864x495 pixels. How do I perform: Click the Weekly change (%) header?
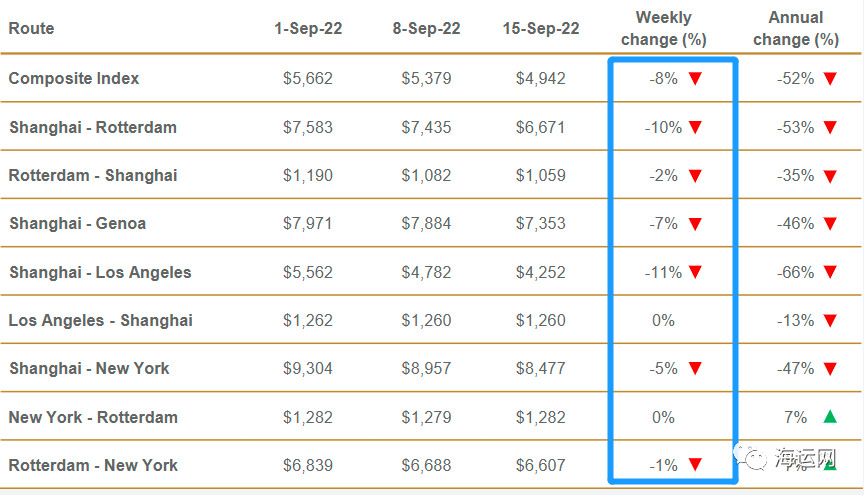pyautogui.click(x=664, y=29)
